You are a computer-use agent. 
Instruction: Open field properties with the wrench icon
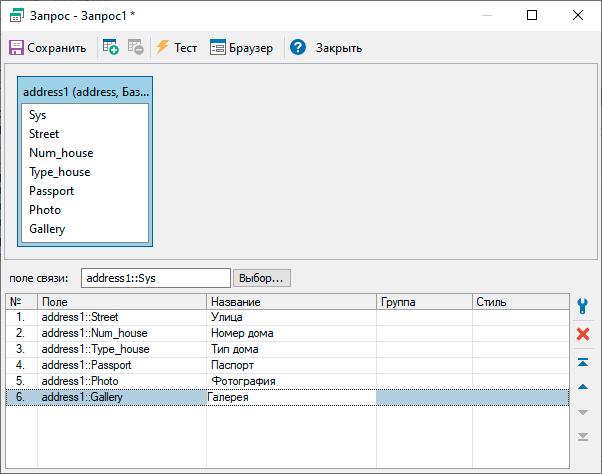tap(583, 305)
